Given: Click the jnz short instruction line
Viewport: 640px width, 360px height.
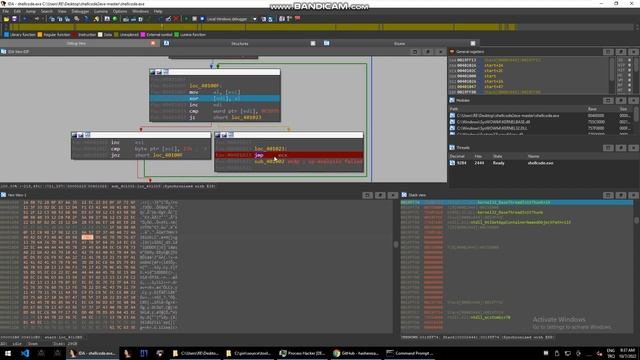Looking at the screenshot, I should pyautogui.click(x=141, y=155).
